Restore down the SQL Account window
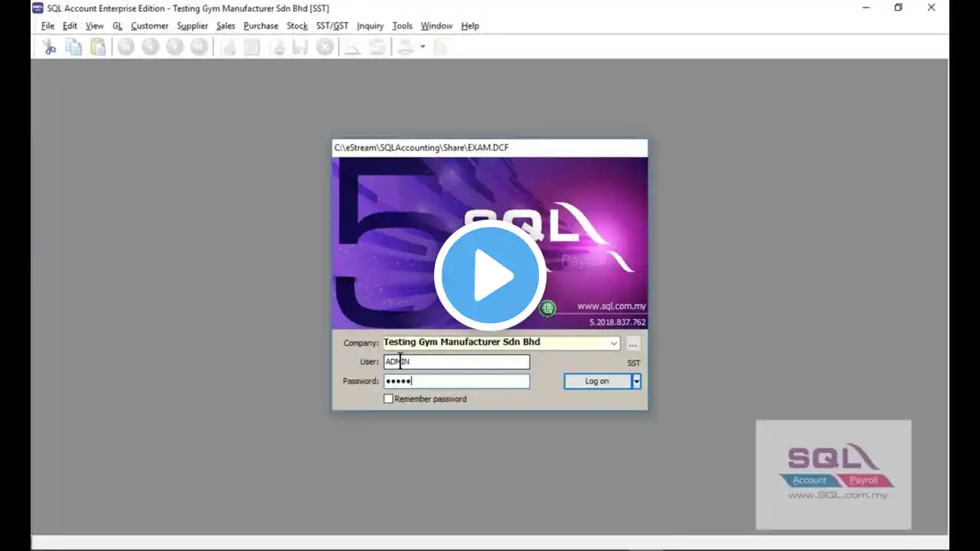The image size is (980, 551). (899, 8)
